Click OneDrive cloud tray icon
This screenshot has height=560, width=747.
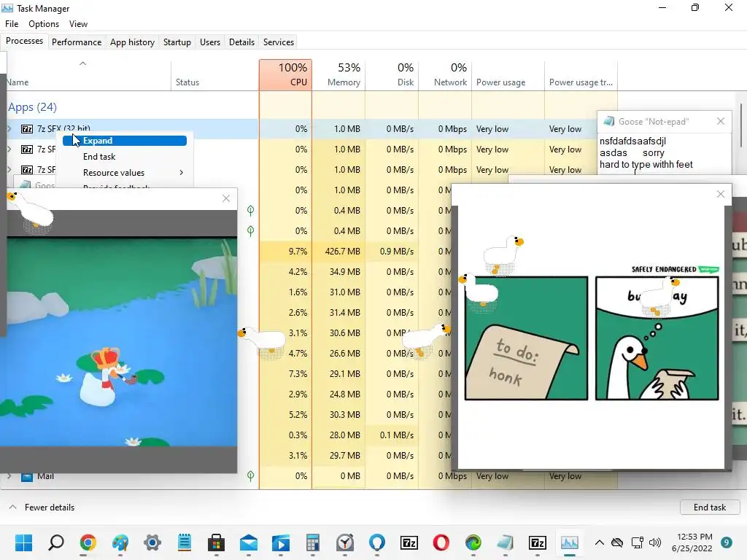point(617,542)
